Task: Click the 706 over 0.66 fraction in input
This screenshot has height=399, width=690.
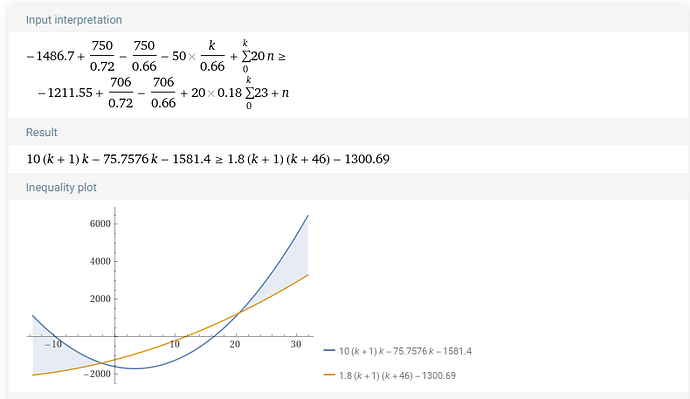Action: click(163, 92)
